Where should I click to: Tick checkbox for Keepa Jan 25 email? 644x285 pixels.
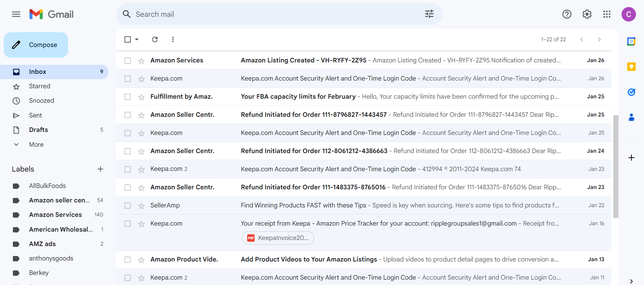[127, 133]
